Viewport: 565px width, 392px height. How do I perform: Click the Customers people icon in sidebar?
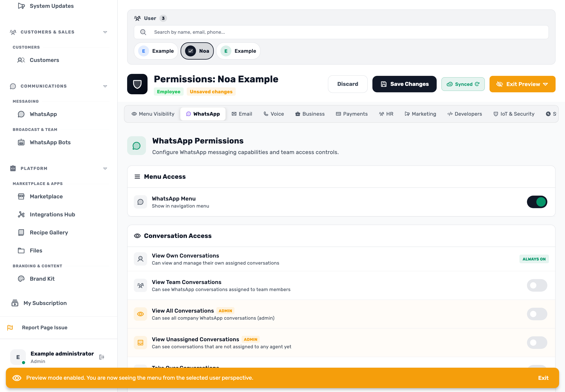pyautogui.click(x=21, y=60)
